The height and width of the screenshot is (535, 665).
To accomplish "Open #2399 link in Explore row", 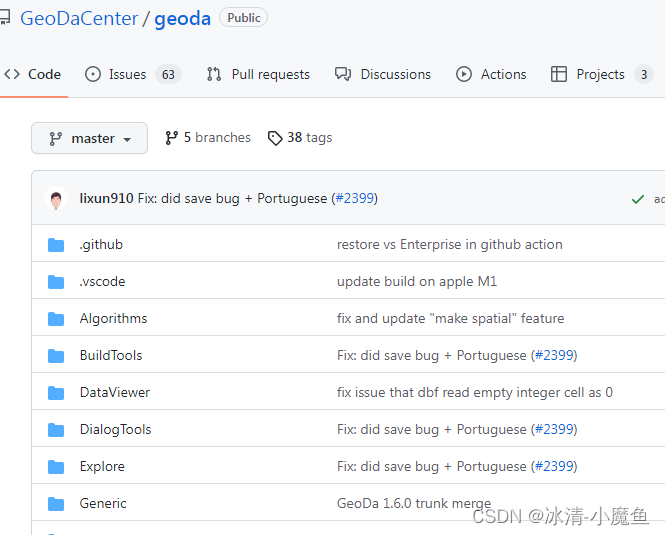I will click(554, 466).
